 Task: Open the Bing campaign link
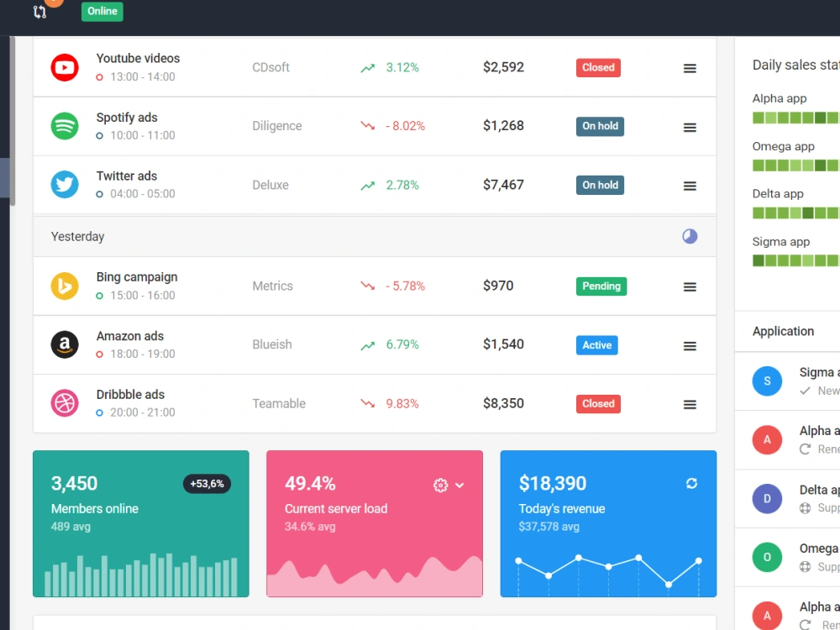137,277
